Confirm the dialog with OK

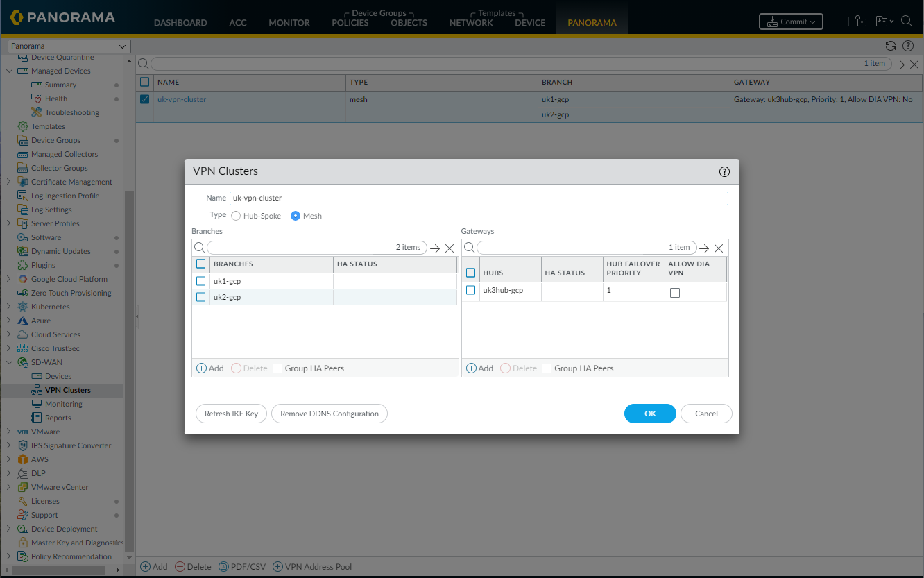click(650, 414)
